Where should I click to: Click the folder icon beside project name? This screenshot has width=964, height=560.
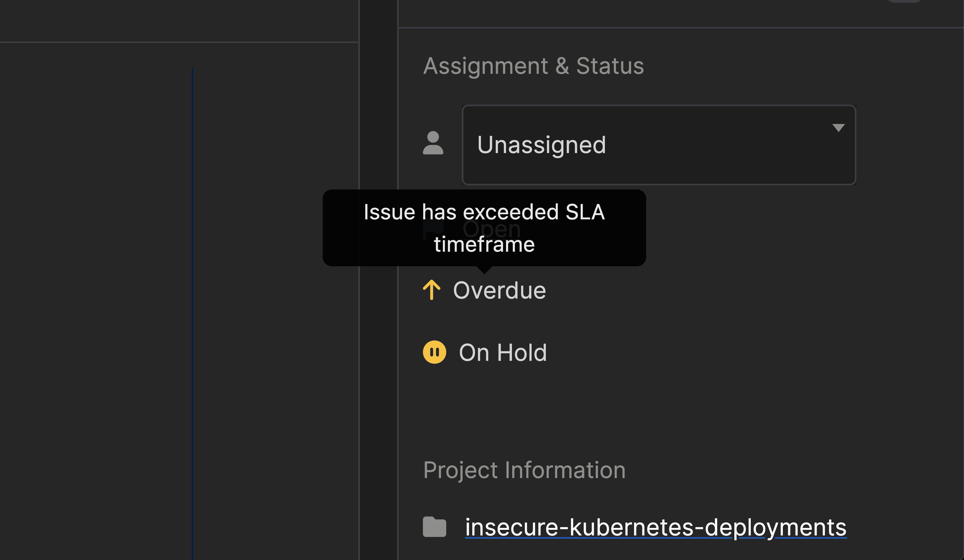pyautogui.click(x=434, y=527)
